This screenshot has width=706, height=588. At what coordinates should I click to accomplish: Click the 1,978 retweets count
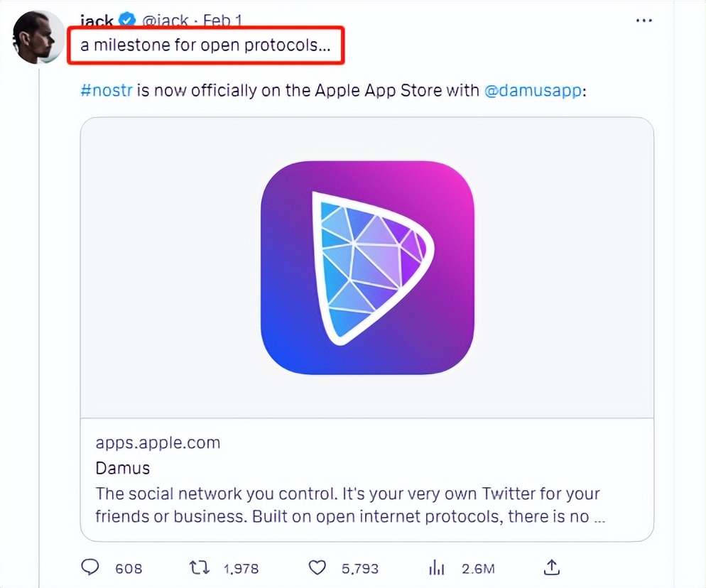tap(241, 568)
